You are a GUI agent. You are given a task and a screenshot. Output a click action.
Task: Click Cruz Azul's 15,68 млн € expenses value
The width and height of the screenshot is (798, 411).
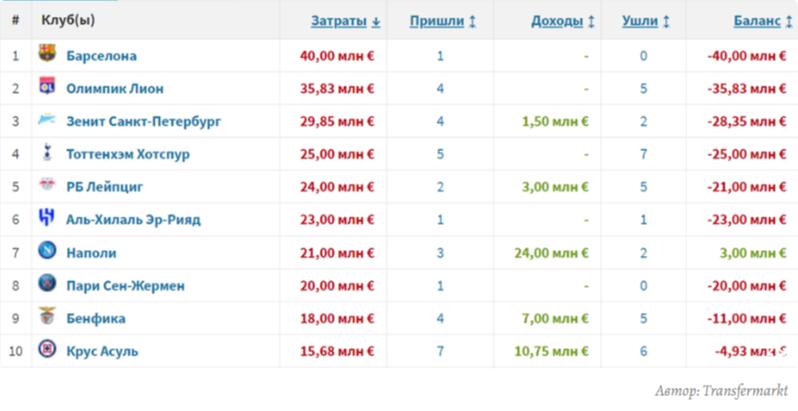(337, 351)
